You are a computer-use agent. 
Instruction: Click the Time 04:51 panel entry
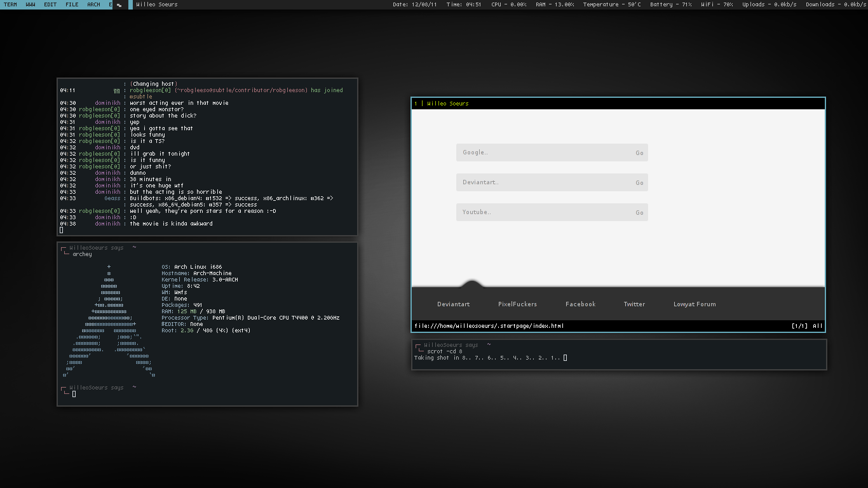[x=464, y=4]
